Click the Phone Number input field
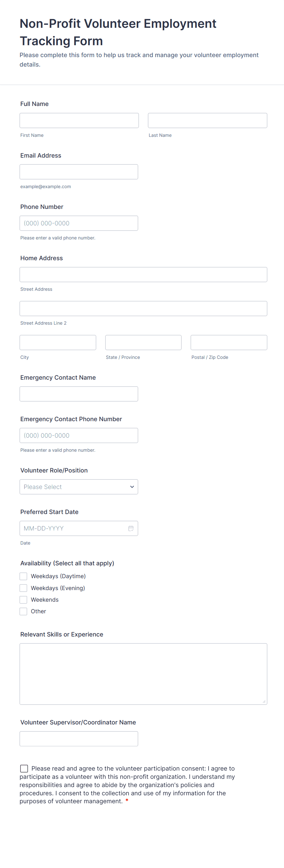284x868 pixels. 78,223
